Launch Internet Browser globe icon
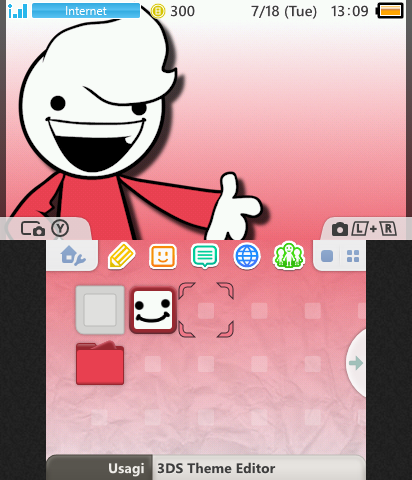The image size is (412, 480). (x=247, y=256)
